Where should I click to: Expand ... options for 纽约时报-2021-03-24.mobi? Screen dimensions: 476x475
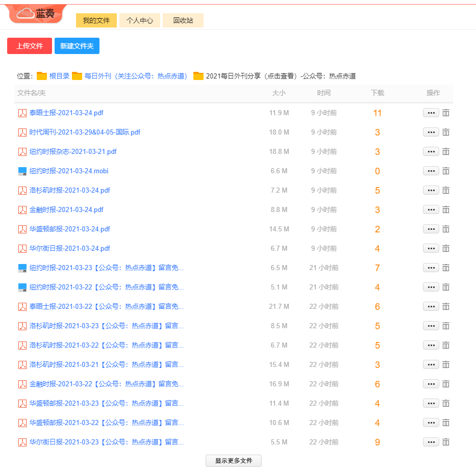coord(431,171)
